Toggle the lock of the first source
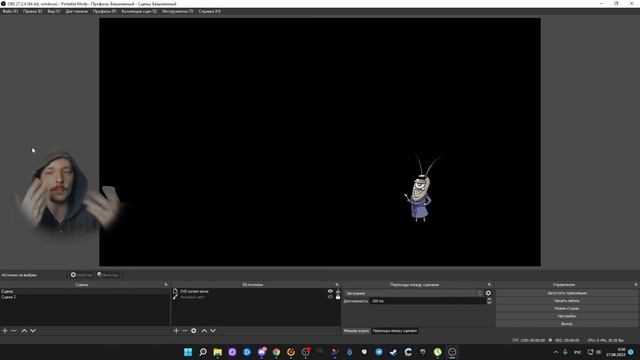 [x=338, y=291]
